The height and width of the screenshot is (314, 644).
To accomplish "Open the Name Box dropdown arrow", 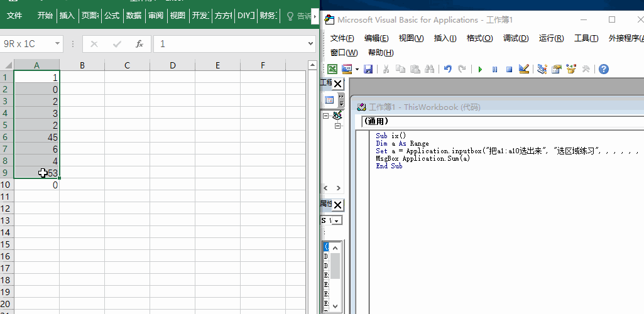I will point(58,44).
